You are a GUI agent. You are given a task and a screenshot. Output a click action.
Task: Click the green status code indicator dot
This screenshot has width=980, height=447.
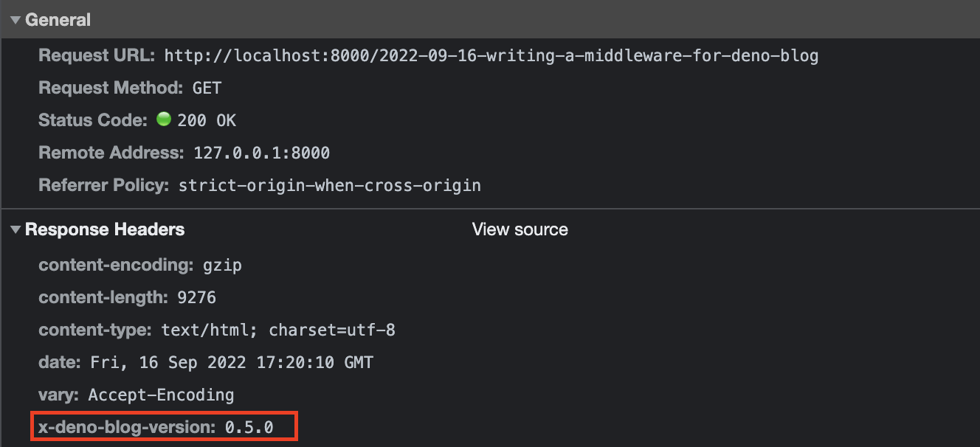tap(164, 119)
